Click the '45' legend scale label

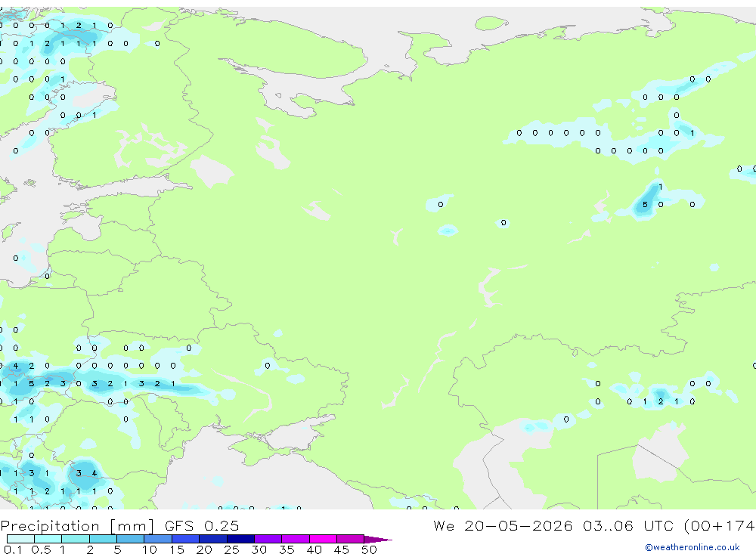[x=342, y=549]
